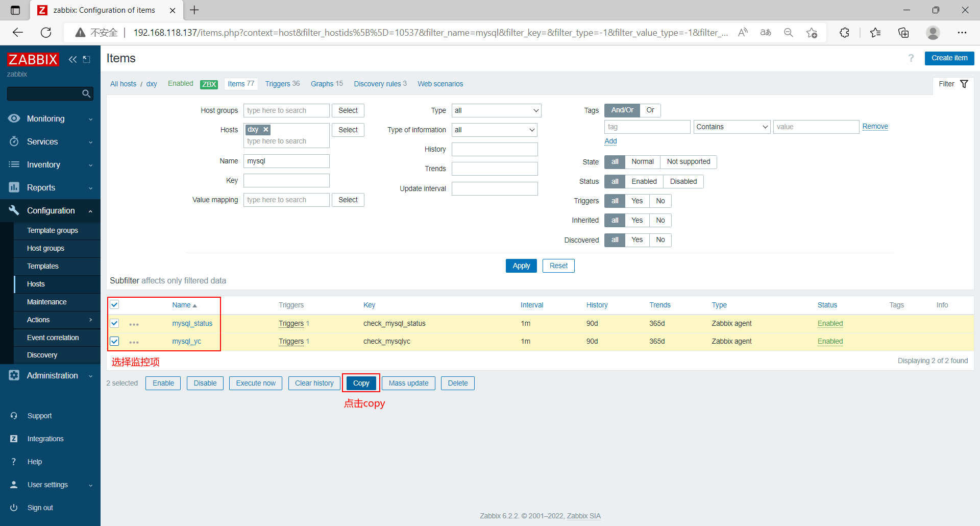Set Tags evaluation to Or
The height and width of the screenshot is (526, 980).
click(650, 110)
